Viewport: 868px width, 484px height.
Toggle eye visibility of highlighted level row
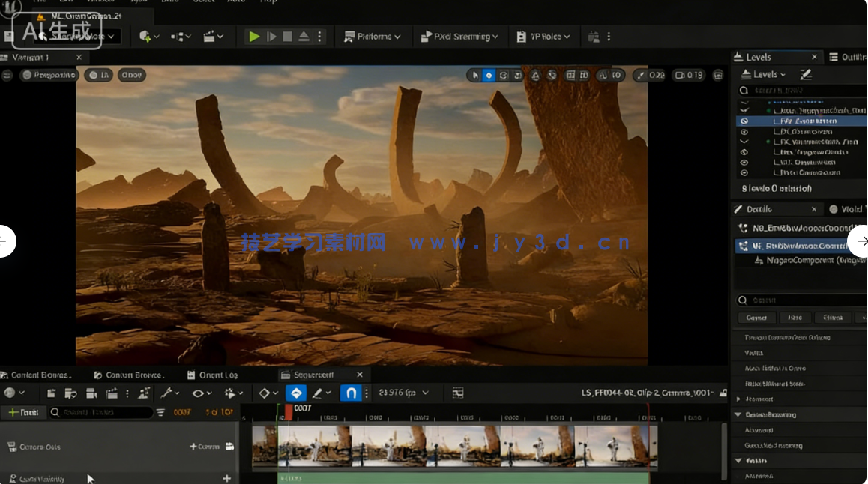[744, 121]
